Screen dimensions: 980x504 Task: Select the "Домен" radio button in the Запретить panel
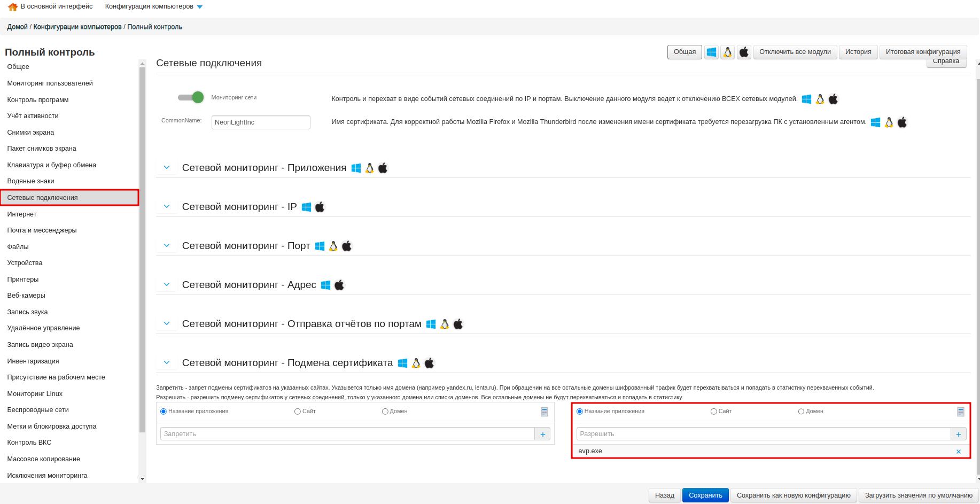[385, 411]
